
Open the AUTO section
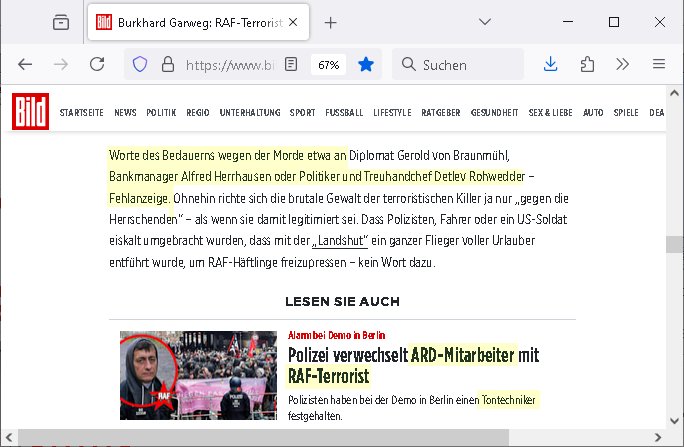point(593,113)
